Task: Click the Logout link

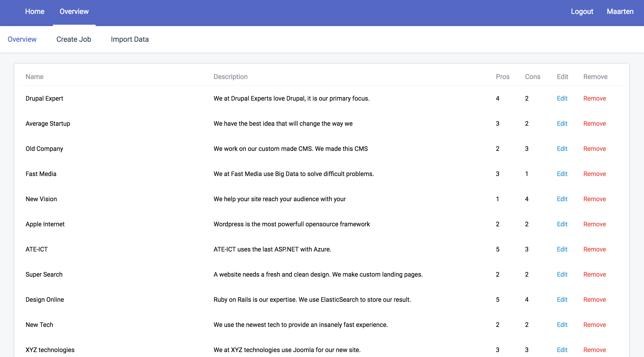Action: point(582,11)
